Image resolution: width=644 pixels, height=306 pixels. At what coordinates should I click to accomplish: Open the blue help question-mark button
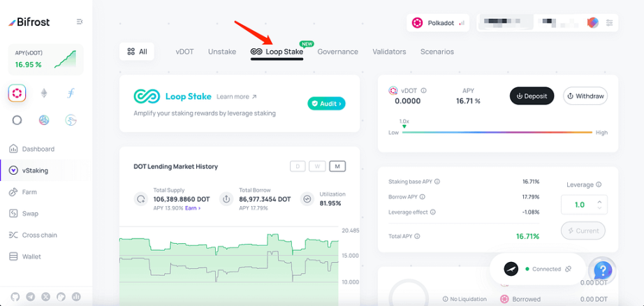603,270
